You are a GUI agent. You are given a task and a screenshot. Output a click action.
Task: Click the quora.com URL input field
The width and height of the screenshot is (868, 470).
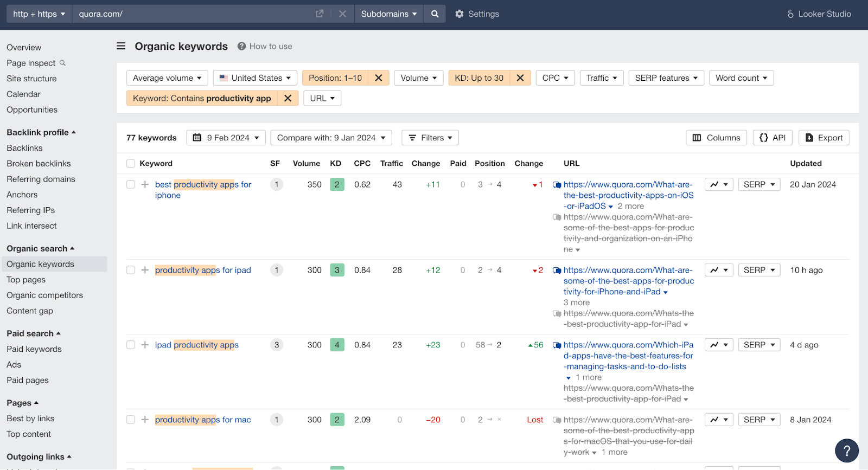193,14
